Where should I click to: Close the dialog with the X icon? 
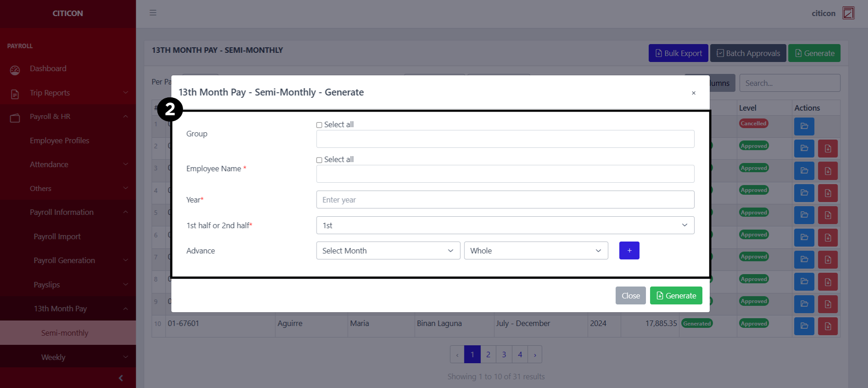694,93
